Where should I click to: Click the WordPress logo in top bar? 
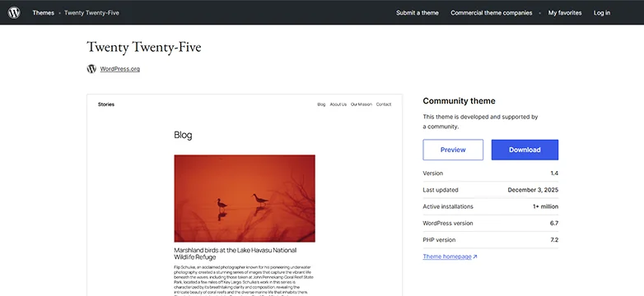[14, 12]
